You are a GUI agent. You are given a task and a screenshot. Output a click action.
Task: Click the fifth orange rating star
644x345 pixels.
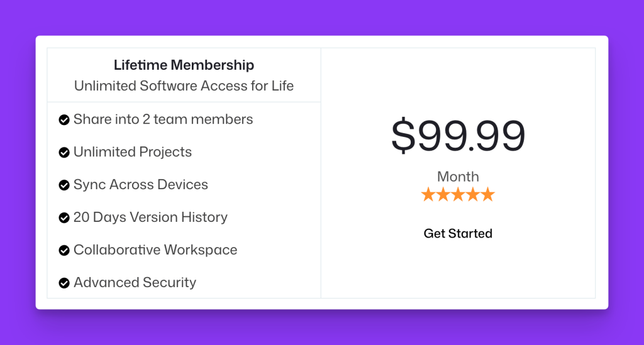(488, 194)
